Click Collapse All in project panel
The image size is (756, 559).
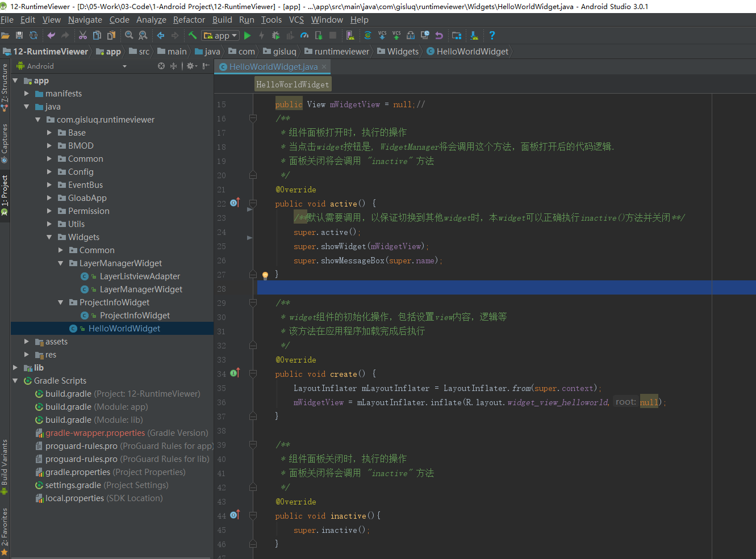(x=174, y=66)
